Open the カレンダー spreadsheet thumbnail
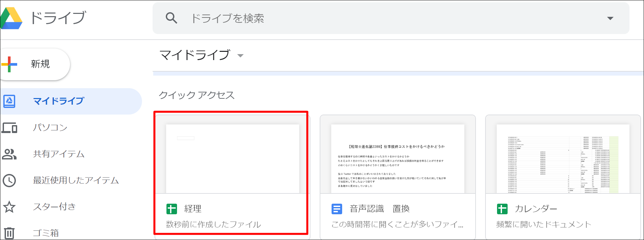644x240 pixels. (x=563, y=159)
